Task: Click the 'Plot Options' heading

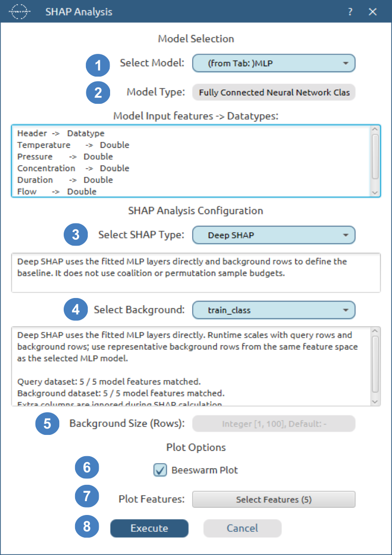Action: (x=196, y=447)
